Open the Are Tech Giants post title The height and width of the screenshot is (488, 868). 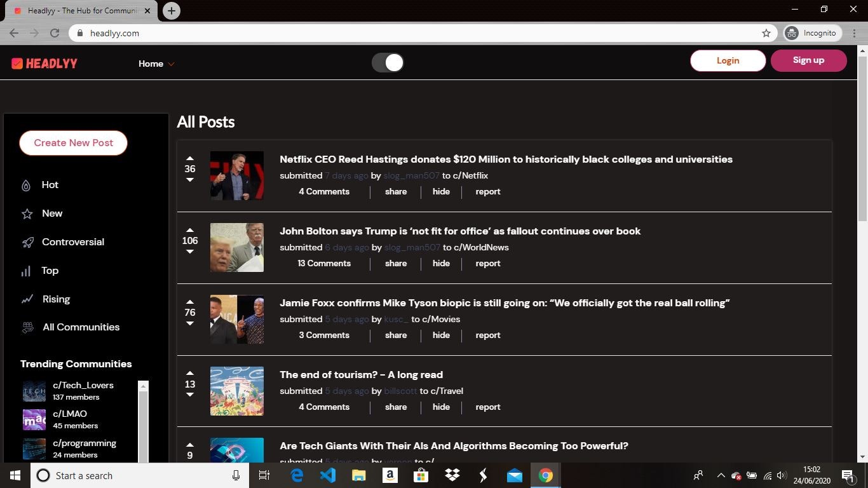coord(454,446)
